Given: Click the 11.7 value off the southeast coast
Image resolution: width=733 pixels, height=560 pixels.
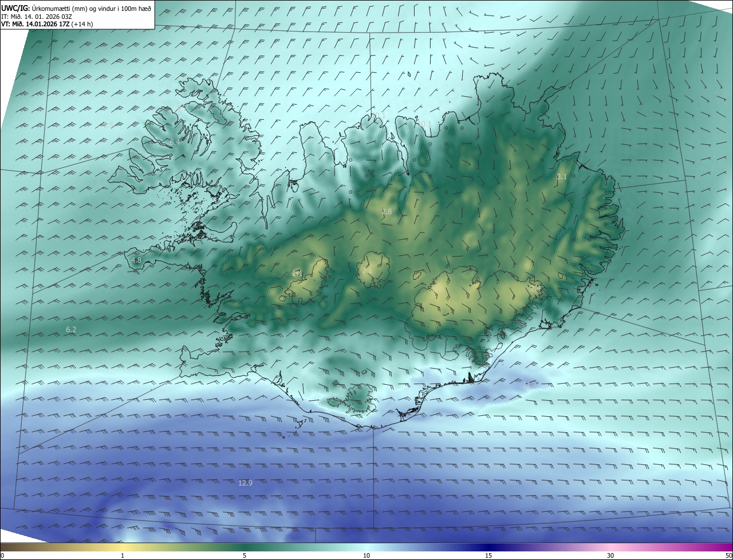Looking at the screenshot, I should [x=531, y=385].
